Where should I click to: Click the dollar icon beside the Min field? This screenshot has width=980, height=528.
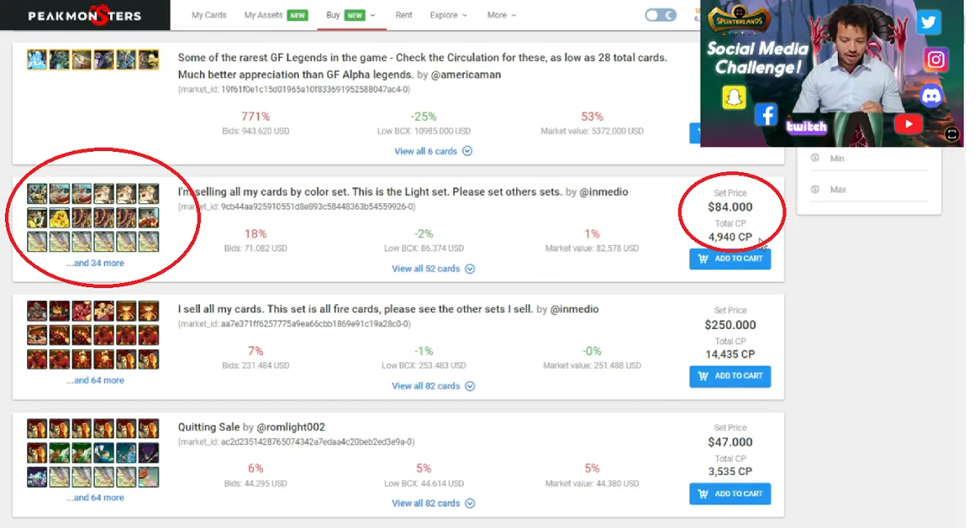point(815,158)
